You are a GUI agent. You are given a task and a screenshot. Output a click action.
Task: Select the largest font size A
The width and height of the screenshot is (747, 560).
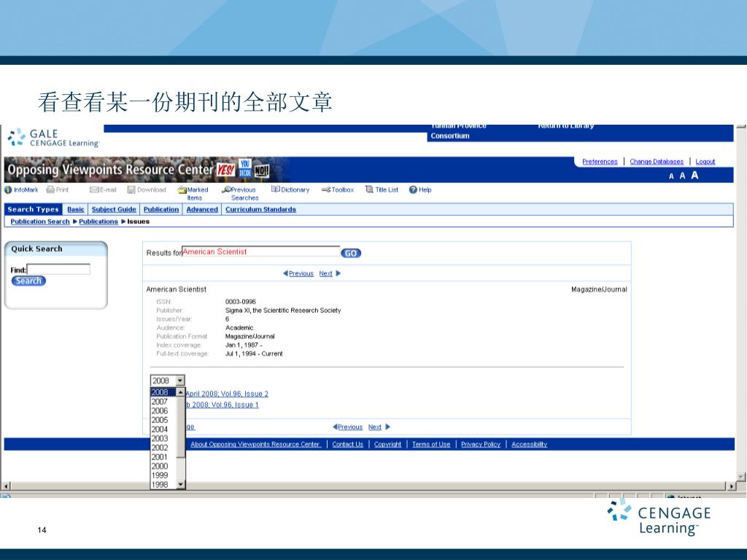click(694, 175)
